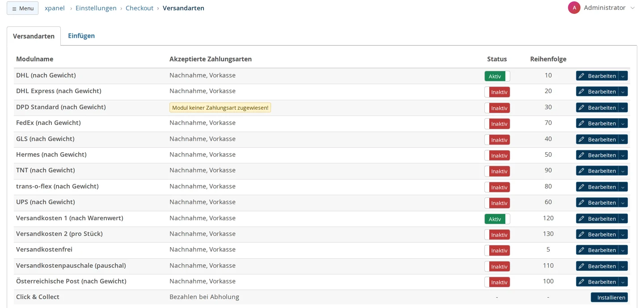The height and width of the screenshot is (308, 644).
Task: Click pencil icon for UPS (nach Gewicht)
Action: coord(581,203)
